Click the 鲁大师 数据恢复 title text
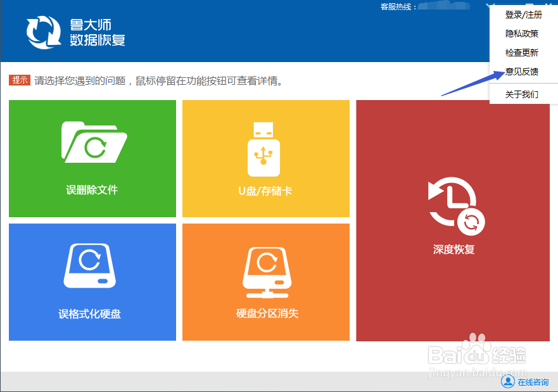558x392 pixels. point(97,32)
